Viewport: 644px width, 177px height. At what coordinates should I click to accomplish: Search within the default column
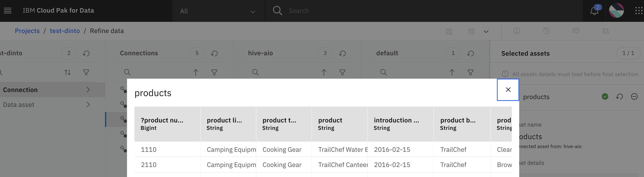click(383, 72)
